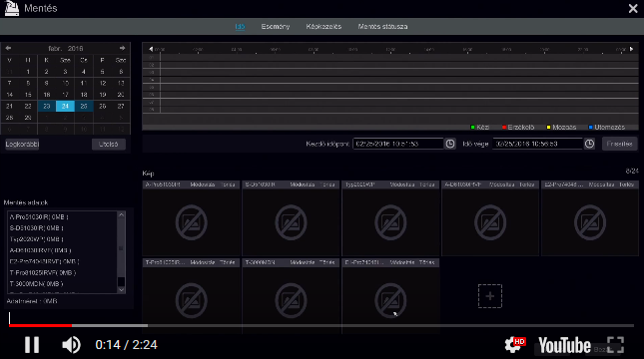Select A-Pro51030IR( 0MB ) list entry
The width and height of the screenshot is (644, 359).
pos(39,216)
